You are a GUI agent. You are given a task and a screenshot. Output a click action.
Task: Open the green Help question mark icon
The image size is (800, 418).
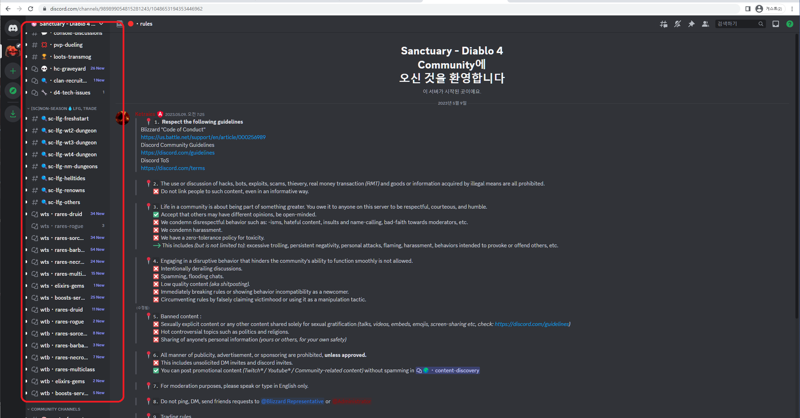[x=789, y=24]
